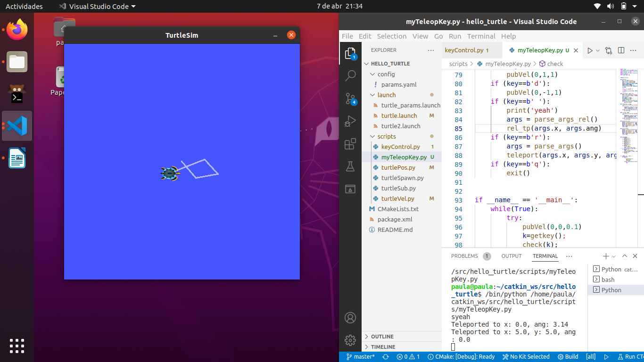Run Python file with the play button
644x362 pixels.
(x=590, y=50)
